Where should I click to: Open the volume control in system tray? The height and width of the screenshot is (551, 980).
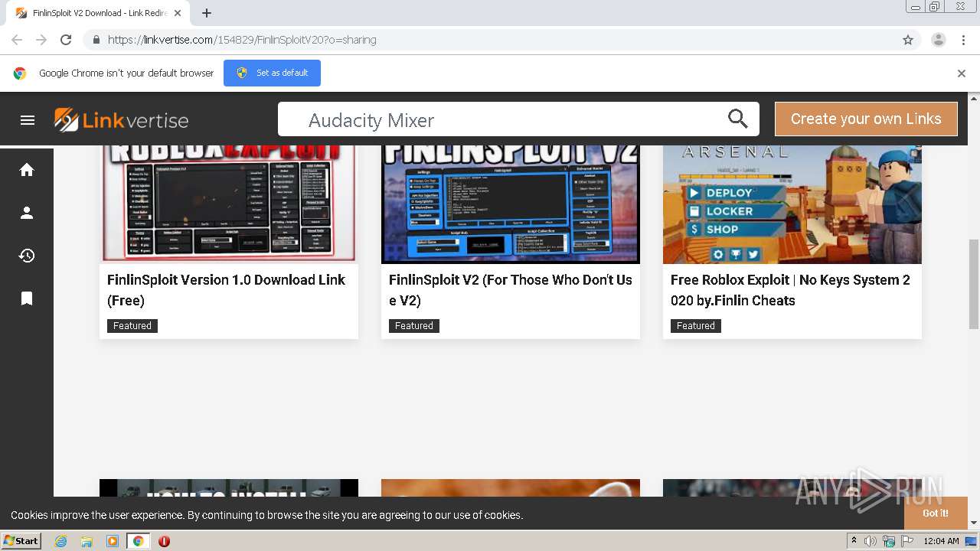(x=871, y=541)
